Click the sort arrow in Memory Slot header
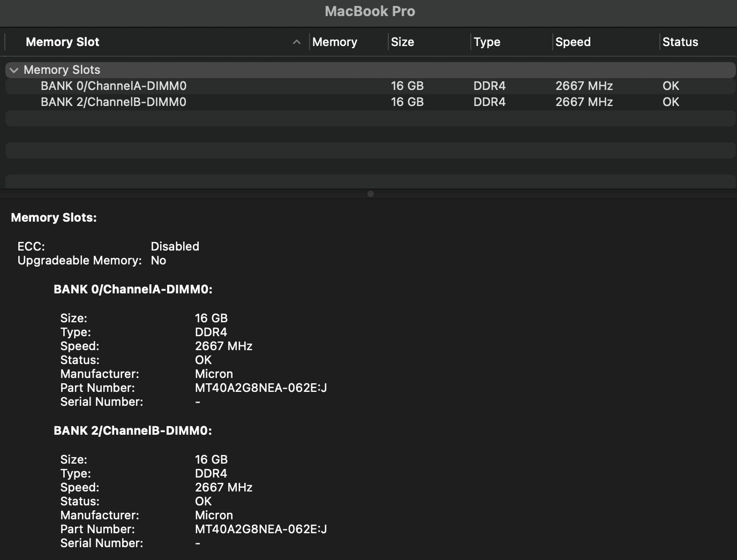 click(297, 42)
